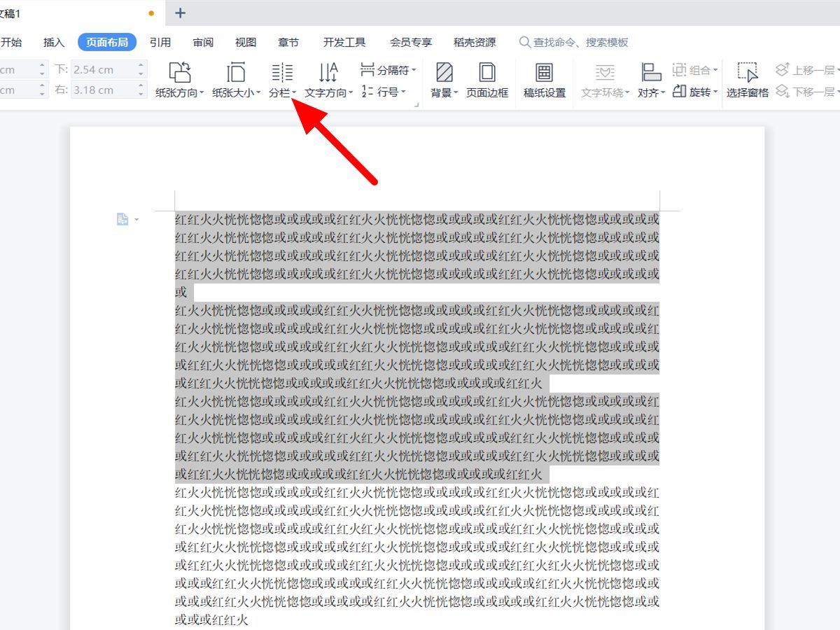Increase the bottom margin 2.54 stepper

(x=141, y=65)
